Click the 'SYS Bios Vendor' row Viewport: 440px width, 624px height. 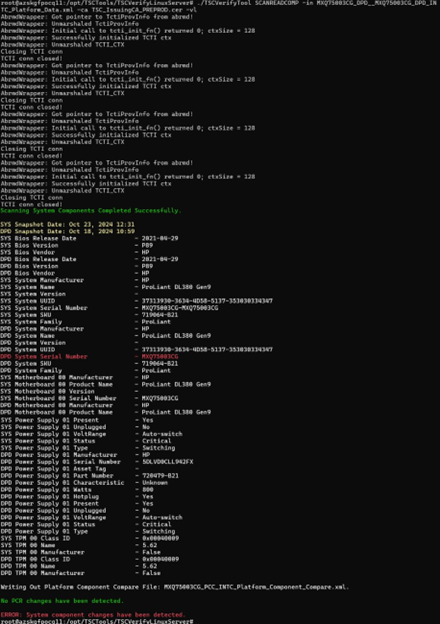click(x=75, y=252)
